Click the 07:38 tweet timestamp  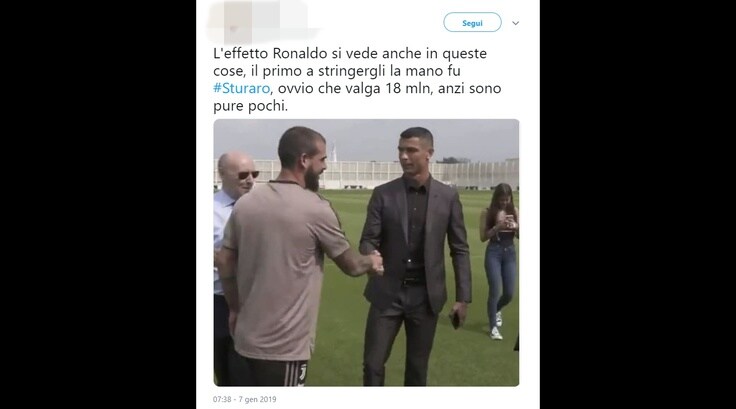(222, 399)
